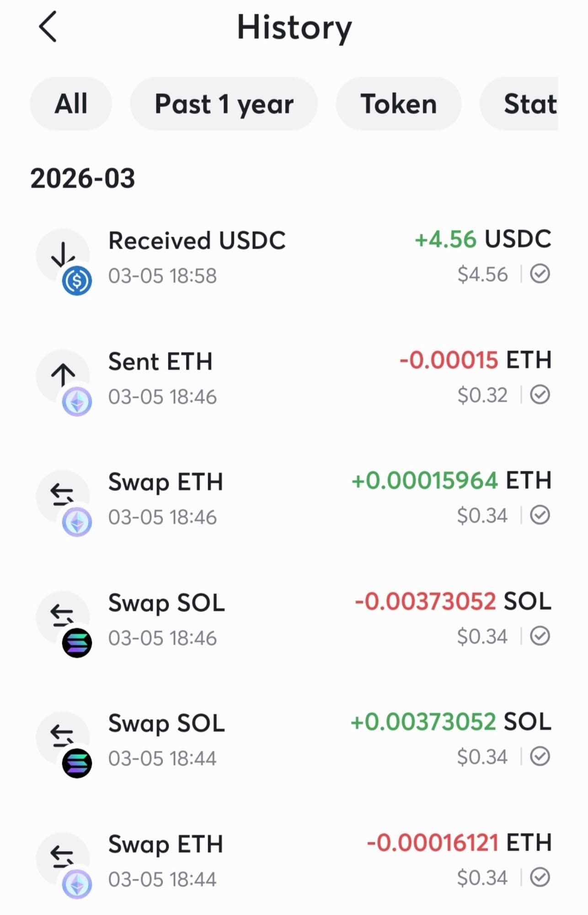Tap swap icon for +0.00373052 SOL
The image size is (588, 915).
click(62, 737)
